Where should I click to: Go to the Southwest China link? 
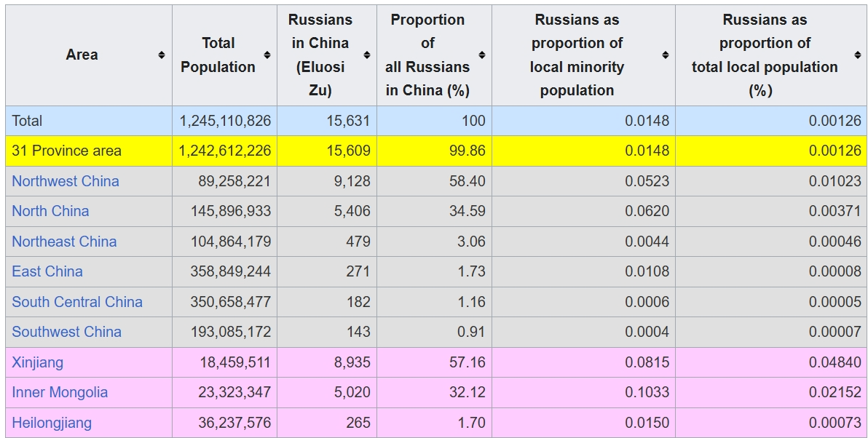pyautogui.click(x=66, y=332)
